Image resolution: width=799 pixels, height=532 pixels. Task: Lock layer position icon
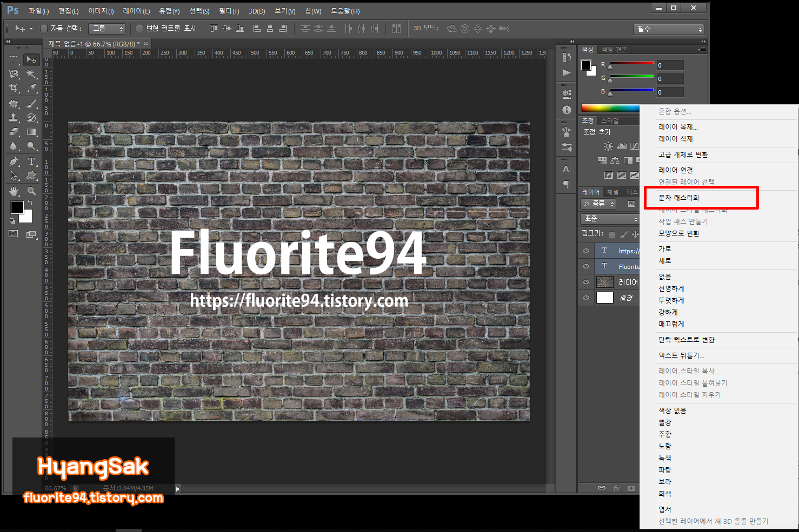pyautogui.click(x=636, y=234)
